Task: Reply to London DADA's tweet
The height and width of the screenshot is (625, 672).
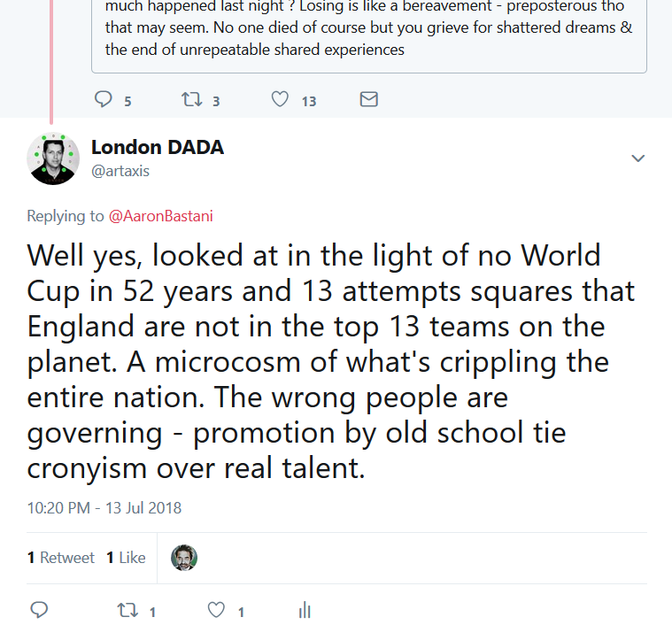Action: (x=39, y=610)
